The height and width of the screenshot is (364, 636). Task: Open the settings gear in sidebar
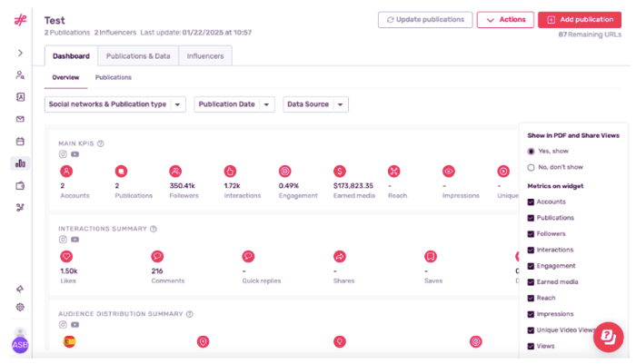(20, 307)
